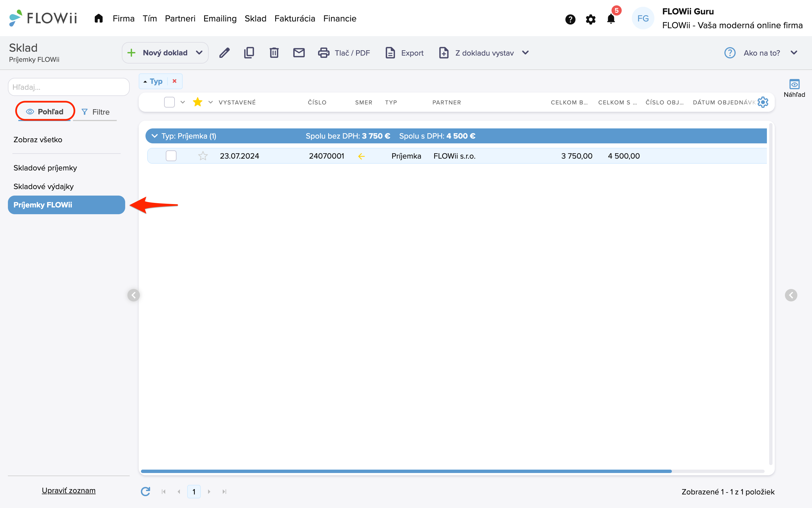Sort by the ČÍSLO column header
This screenshot has width=812, height=508.
tap(317, 102)
